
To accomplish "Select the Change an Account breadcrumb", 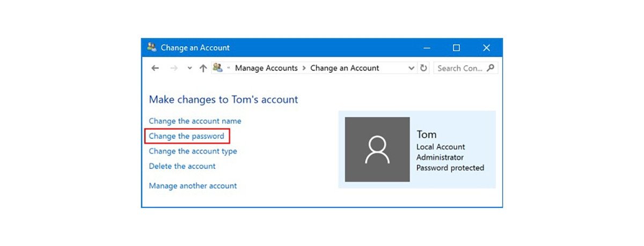I will tap(345, 68).
